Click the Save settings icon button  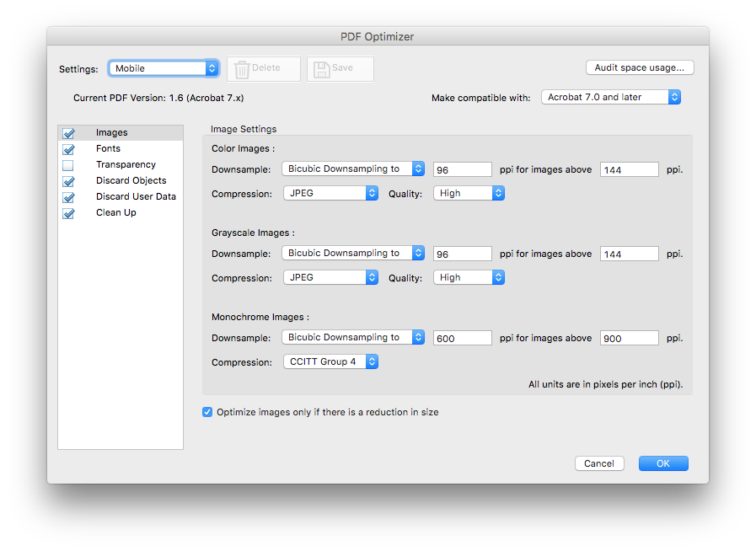(x=340, y=68)
